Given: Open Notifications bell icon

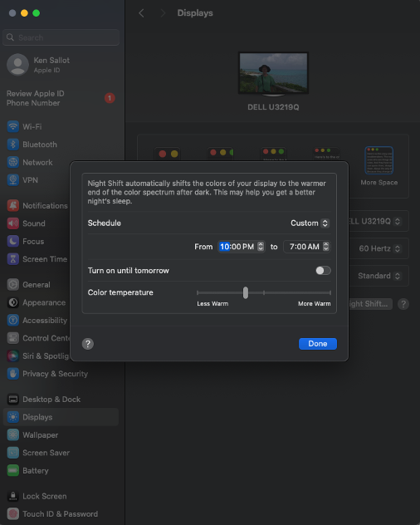Looking at the screenshot, I should (13, 205).
